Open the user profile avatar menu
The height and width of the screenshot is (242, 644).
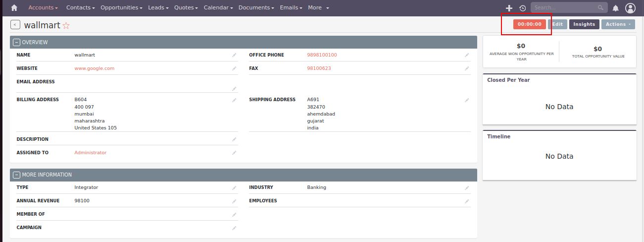click(630, 8)
